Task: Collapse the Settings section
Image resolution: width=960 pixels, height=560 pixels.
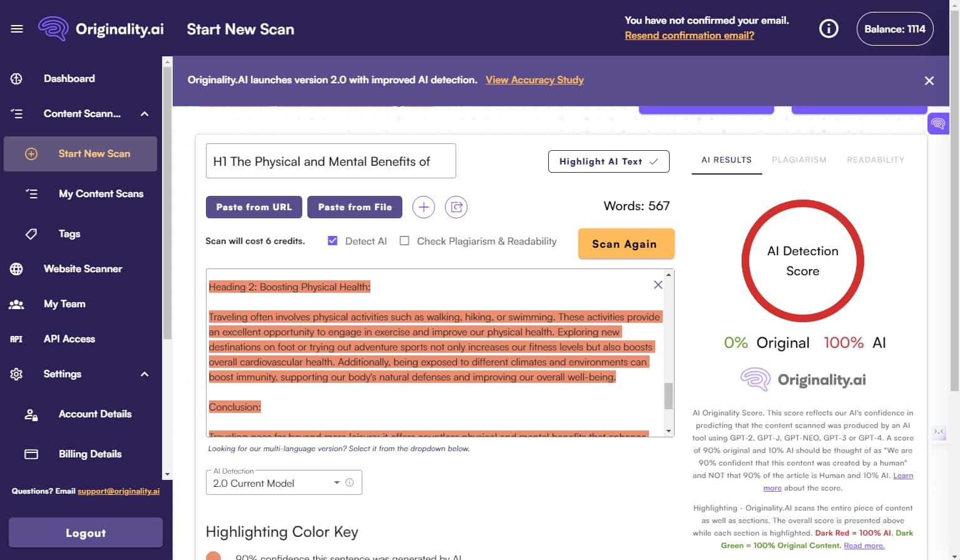Action: tap(144, 374)
